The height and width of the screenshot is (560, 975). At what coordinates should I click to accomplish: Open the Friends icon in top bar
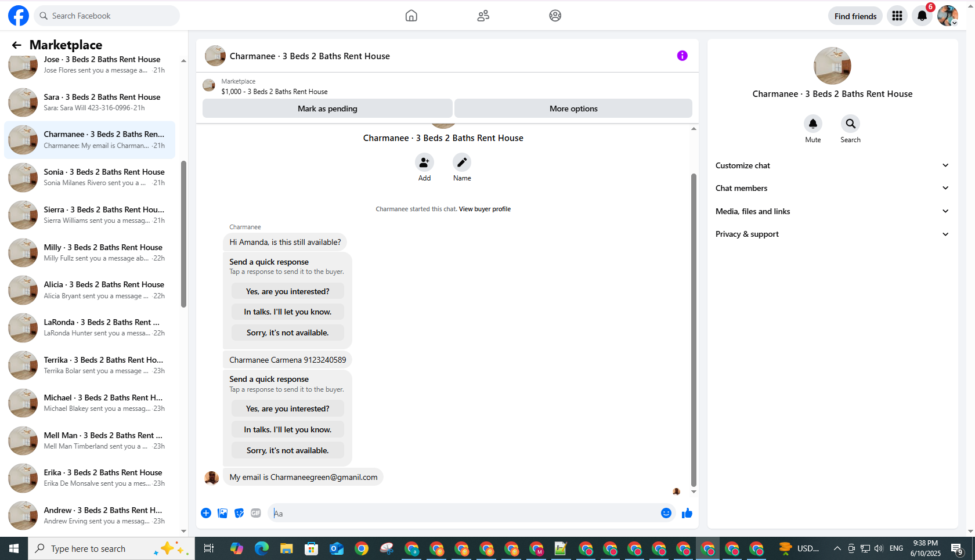483,16
